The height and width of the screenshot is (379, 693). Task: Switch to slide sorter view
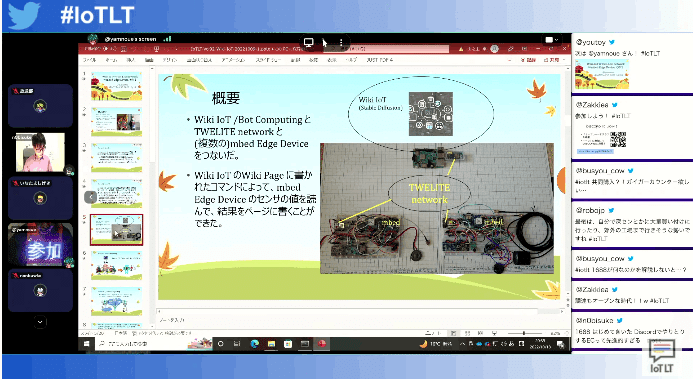[467, 333]
